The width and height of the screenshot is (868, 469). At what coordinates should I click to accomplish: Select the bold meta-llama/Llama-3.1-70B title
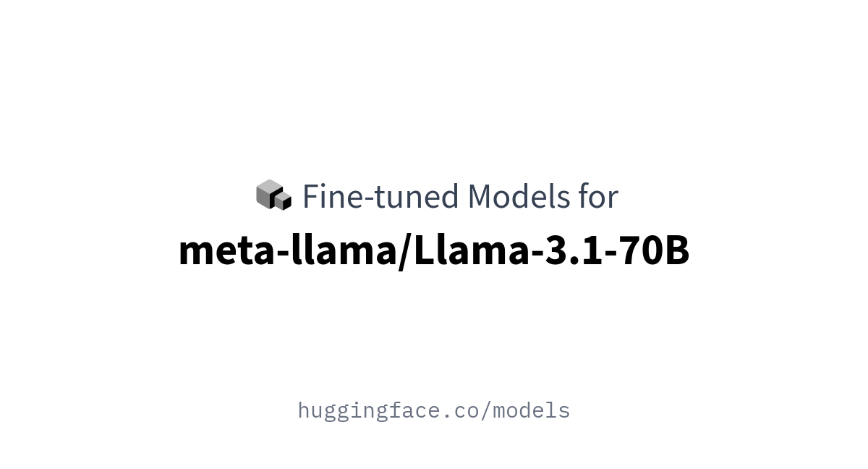tap(434, 251)
